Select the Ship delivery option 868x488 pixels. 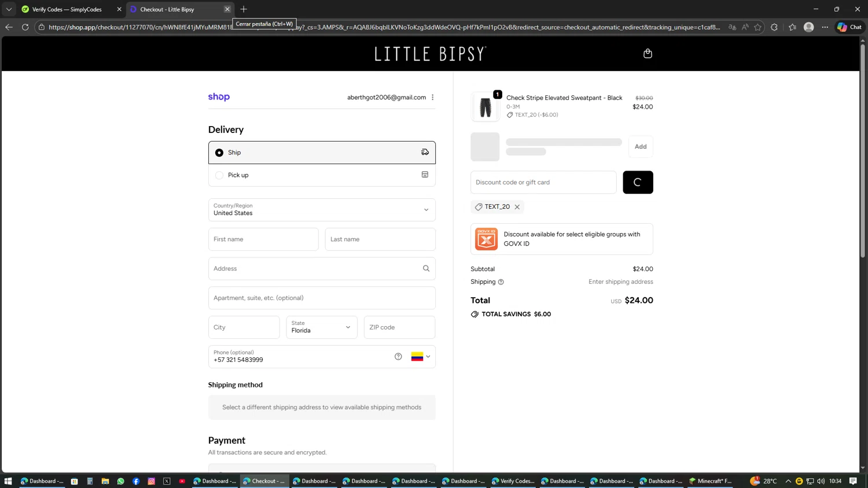coord(322,153)
